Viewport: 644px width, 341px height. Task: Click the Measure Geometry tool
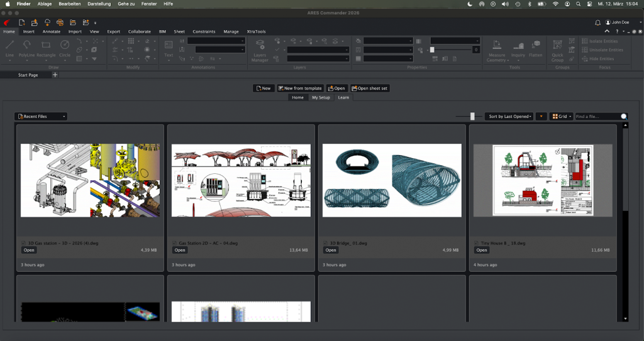(497, 50)
